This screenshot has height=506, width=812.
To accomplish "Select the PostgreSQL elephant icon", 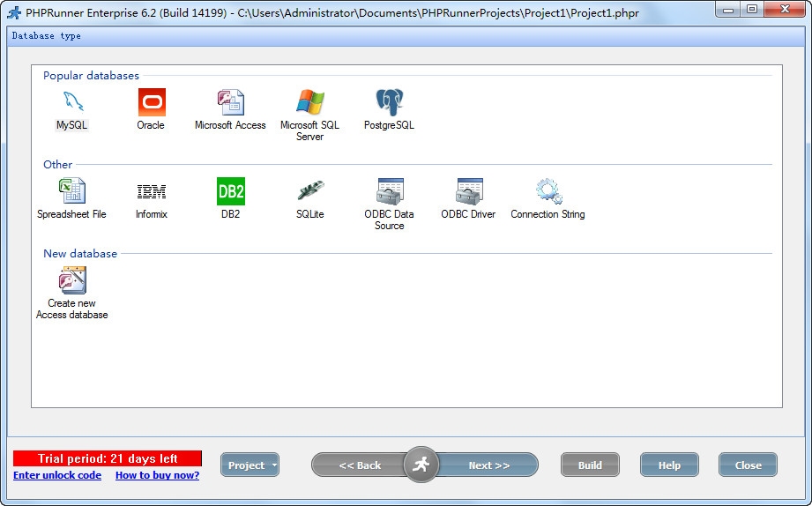I will (389, 103).
